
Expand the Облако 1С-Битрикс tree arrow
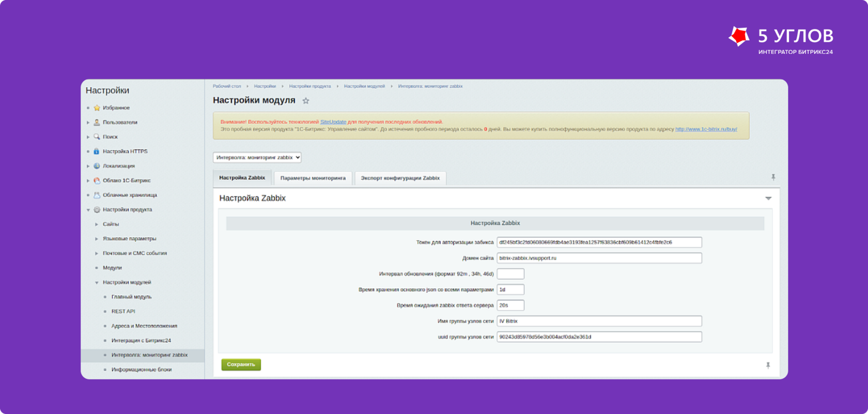point(88,181)
